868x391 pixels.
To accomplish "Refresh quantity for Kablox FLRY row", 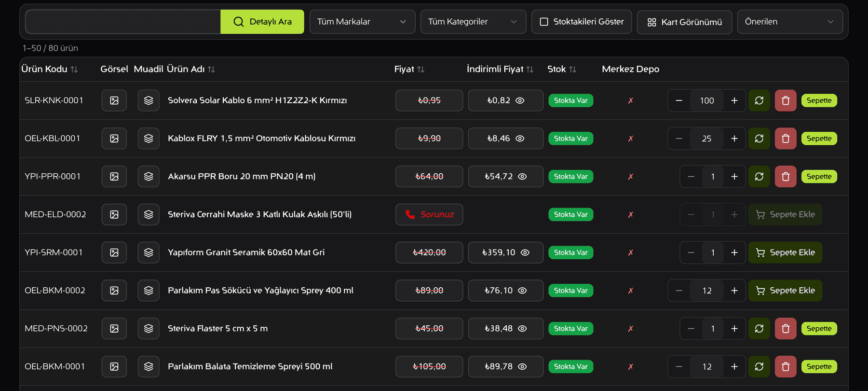I will [759, 139].
